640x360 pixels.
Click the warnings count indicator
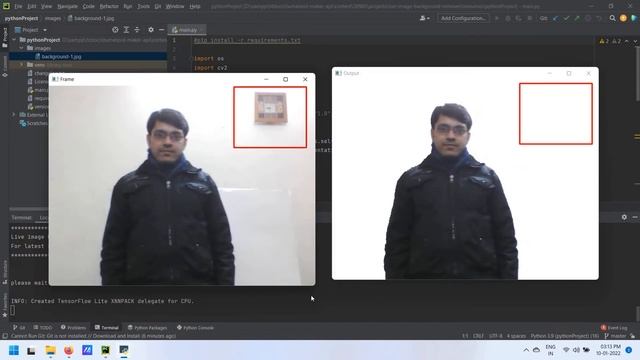coord(610,41)
